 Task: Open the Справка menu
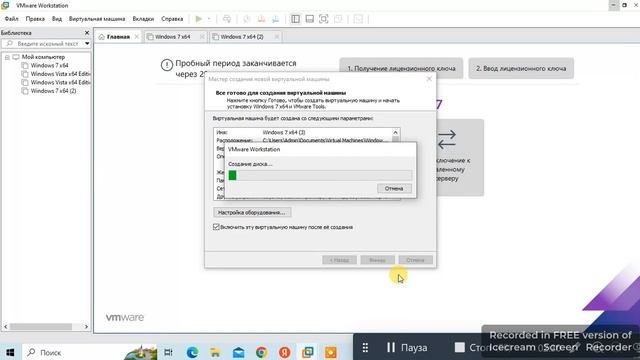(x=172, y=19)
